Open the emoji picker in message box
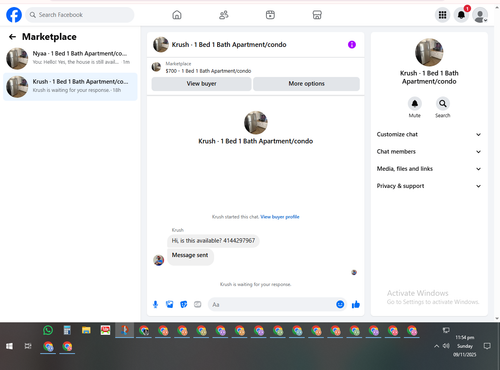This screenshot has height=370, width=500. (340, 304)
